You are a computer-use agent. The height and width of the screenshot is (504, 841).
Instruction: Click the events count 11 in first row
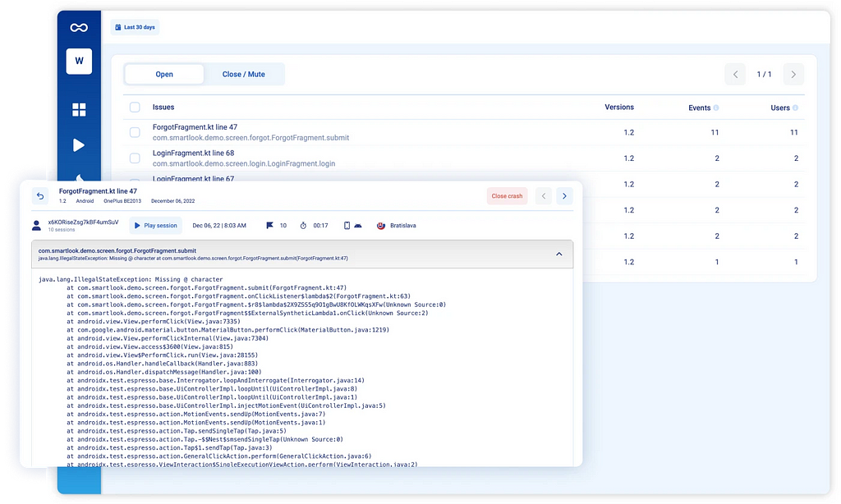pos(715,132)
